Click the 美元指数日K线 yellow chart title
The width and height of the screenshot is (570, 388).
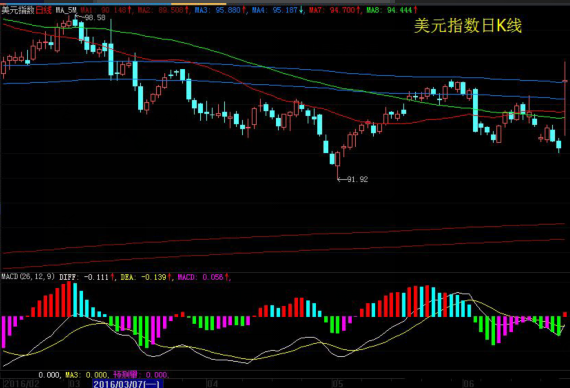tap(468, 26)
